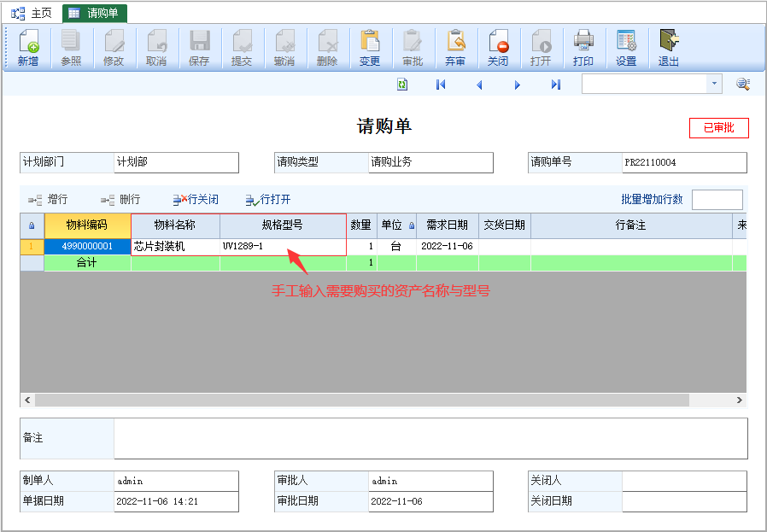Select row number 1 header
This screenshot has width=767, height=532.
(32, 247)
